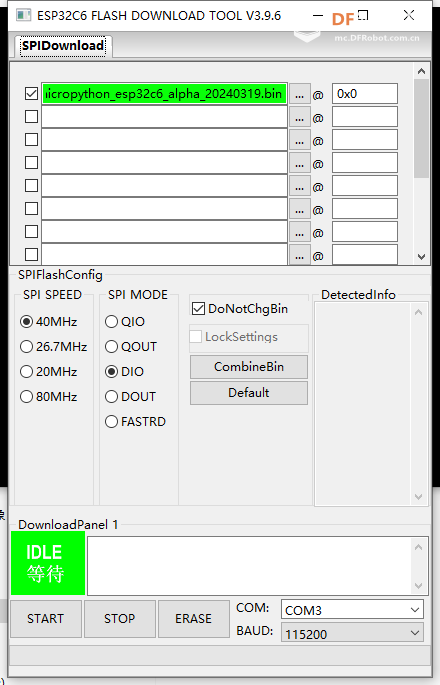Click the third row '...' browse button
Screen dimensions: 440x685
coord(299,141)
